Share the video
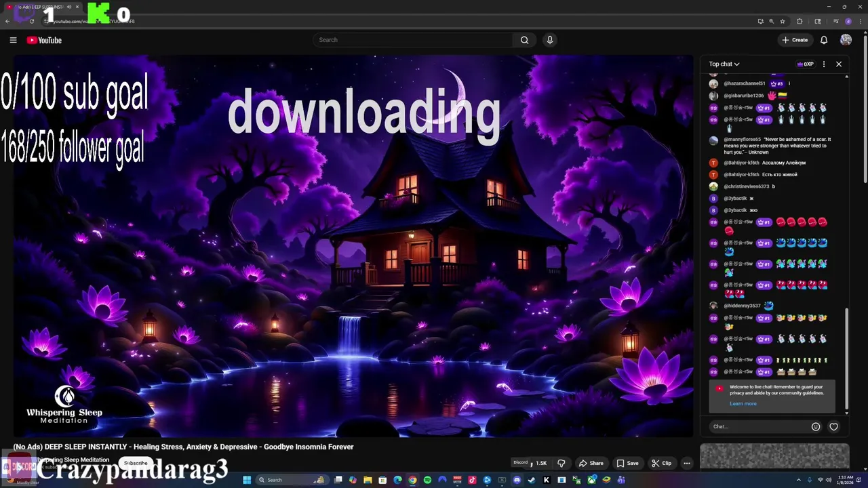Viewport: 868px width, 488px height. pos(591,463)
